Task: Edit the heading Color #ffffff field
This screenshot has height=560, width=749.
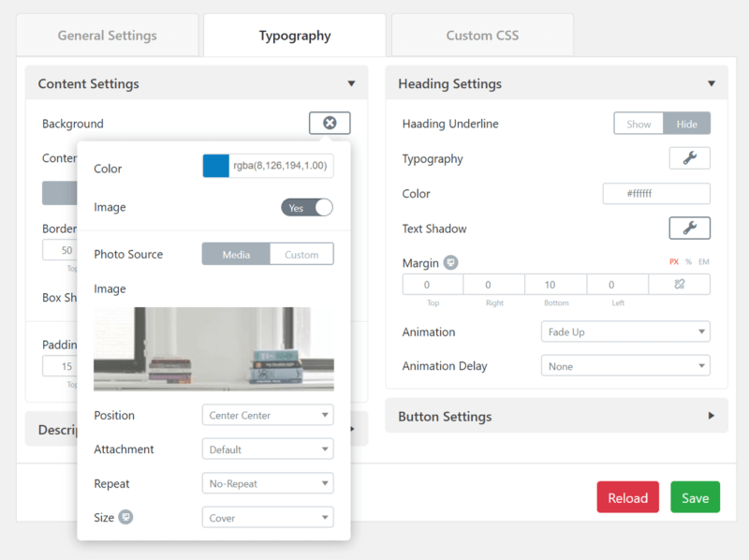Action: click(x=656, y=194)
